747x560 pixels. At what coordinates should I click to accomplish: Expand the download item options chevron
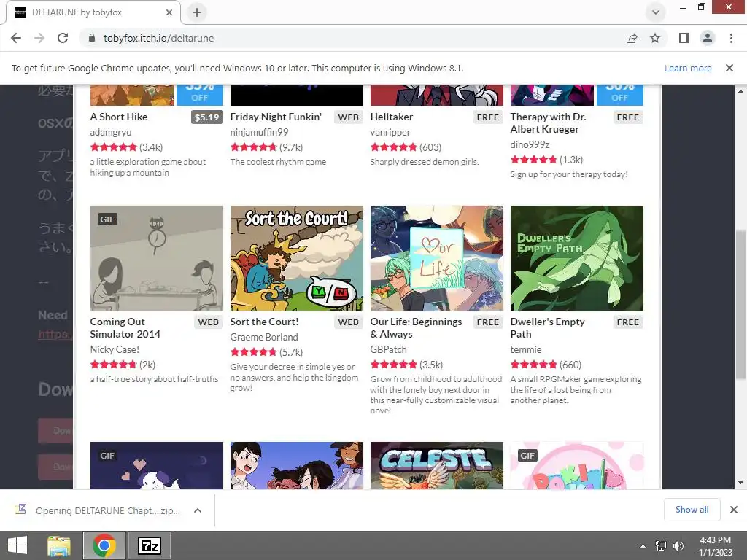198,510
